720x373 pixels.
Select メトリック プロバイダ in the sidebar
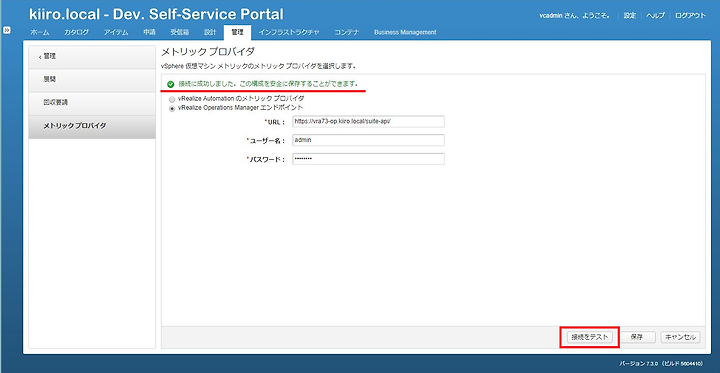[x=92, y=126]
